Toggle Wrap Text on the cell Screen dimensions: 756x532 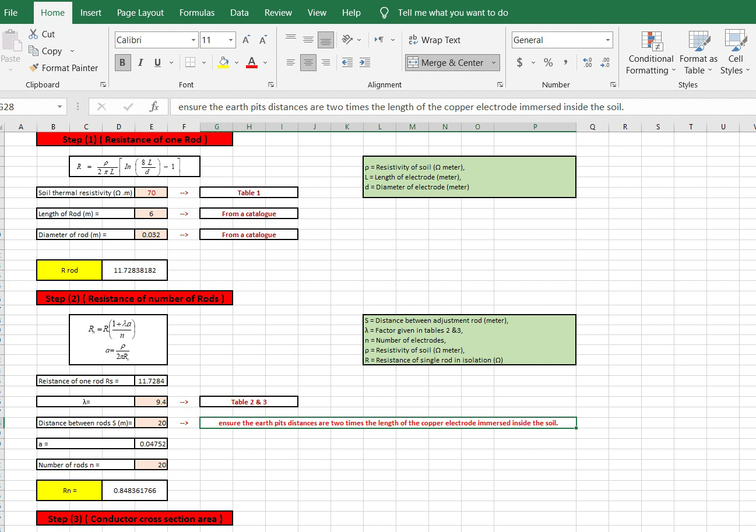click(434, 40)
